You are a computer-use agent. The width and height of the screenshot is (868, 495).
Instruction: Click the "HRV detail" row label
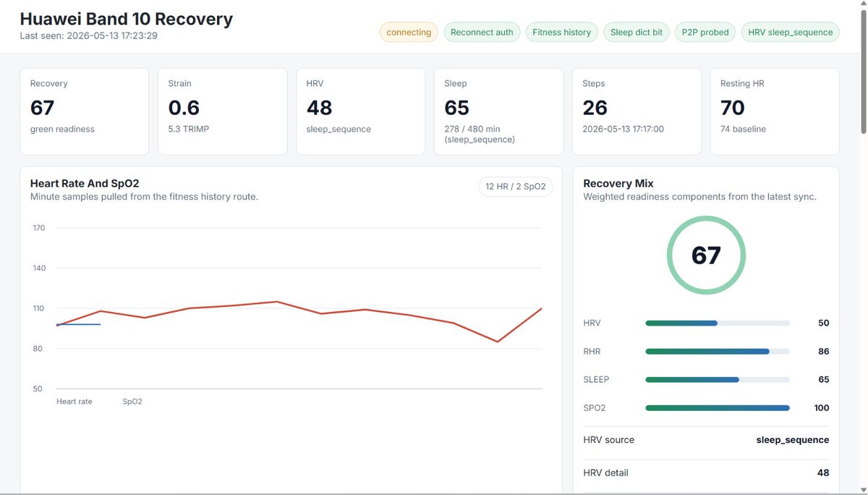[x=605, y=473]
